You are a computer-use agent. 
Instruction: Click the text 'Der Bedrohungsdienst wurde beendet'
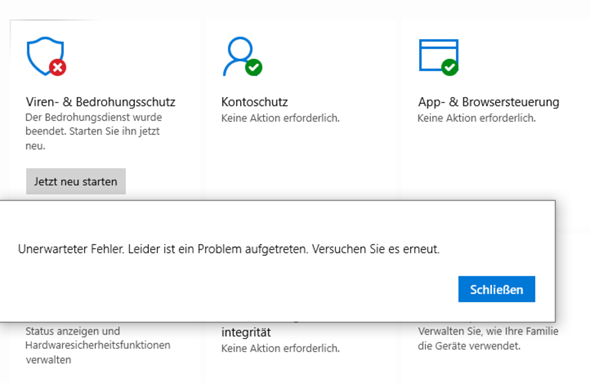pyautogui.click(x=93, y=124)
